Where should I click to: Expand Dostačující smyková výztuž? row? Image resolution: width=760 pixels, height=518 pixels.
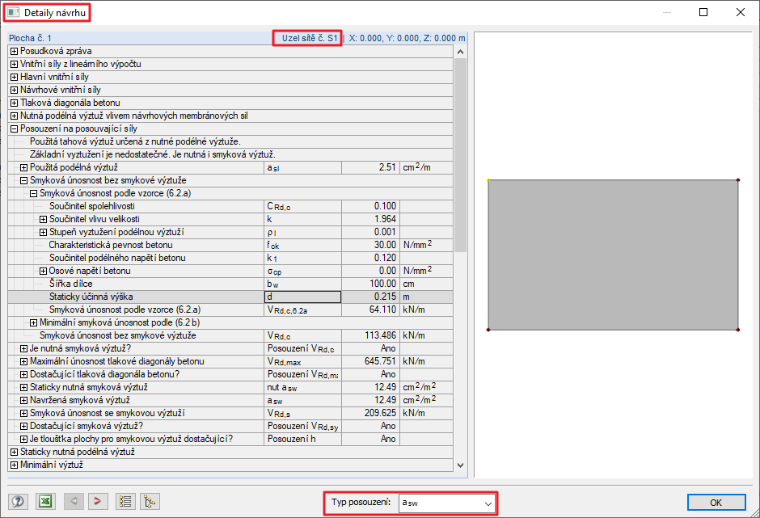[x=24, y=426]
